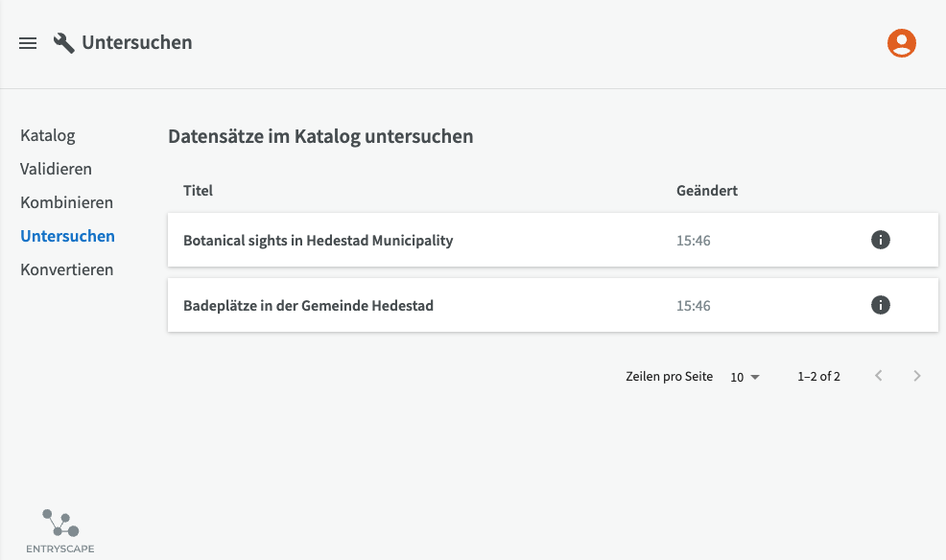Image resolution: width=946 pixels, height=560 pixels.
Task: Open the orange user account avatar
Action: pyautogui.click(x=901, y=43)
